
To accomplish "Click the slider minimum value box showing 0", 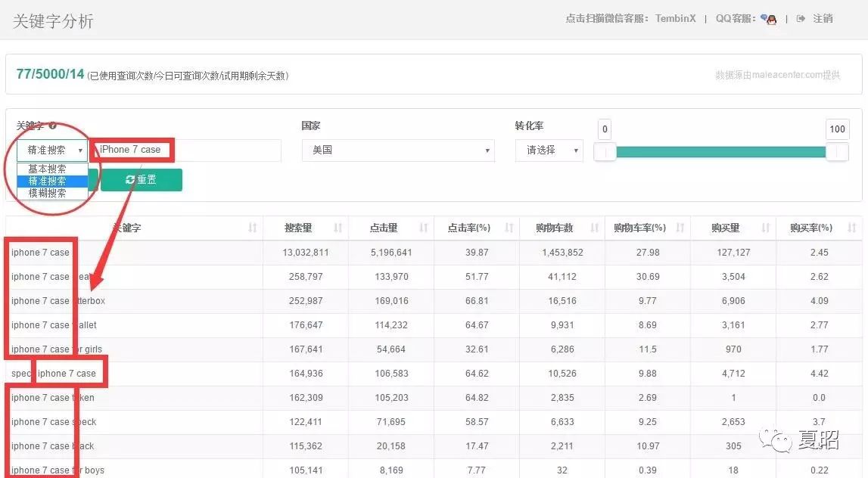I will pos(605,129).
